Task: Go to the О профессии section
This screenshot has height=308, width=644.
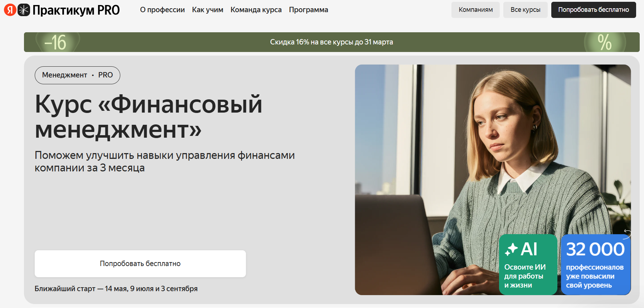Action: 162,10
